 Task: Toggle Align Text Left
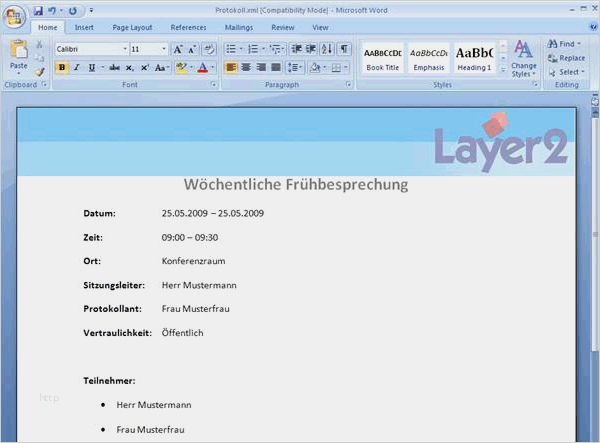click(x=231, y=68)
